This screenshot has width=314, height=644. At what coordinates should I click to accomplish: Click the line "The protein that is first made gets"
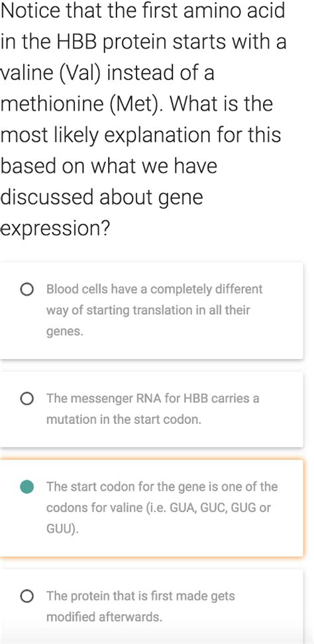141,596
